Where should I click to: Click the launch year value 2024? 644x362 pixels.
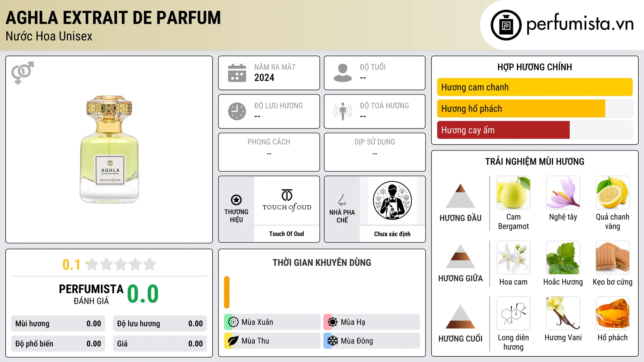click(x=264, y=78)
